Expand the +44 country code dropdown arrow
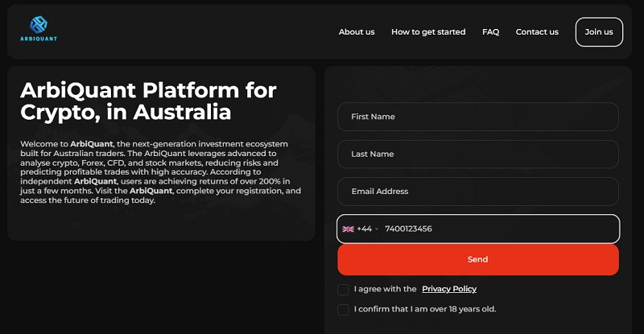The height and width of the screenshot is (334, 644). pos(377,229)
